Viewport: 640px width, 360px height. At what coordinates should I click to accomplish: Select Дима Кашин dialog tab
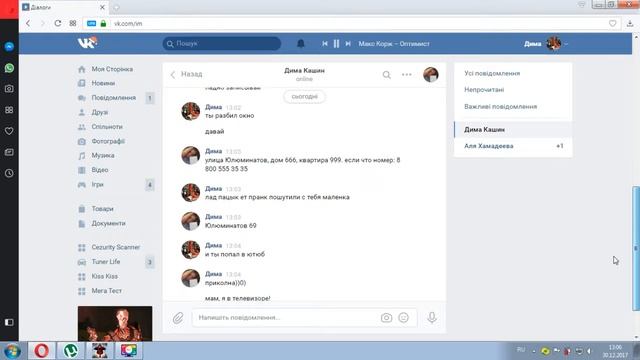[513, 129]
